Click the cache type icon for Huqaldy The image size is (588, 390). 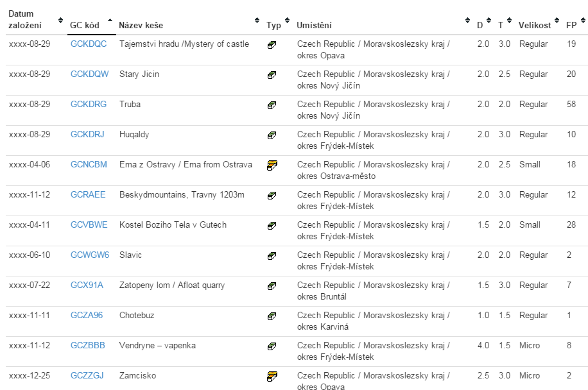[x=272, y=135]
